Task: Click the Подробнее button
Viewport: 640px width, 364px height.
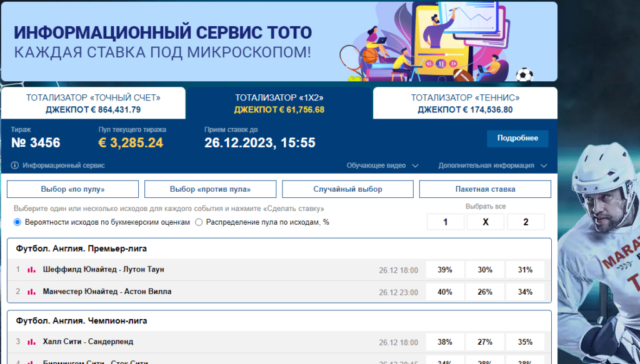Action: (517, 138)
